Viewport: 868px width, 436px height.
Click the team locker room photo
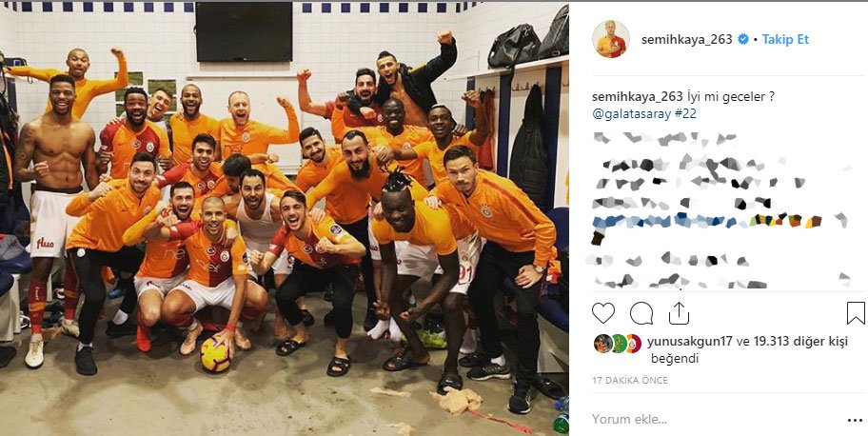[285, 218]
